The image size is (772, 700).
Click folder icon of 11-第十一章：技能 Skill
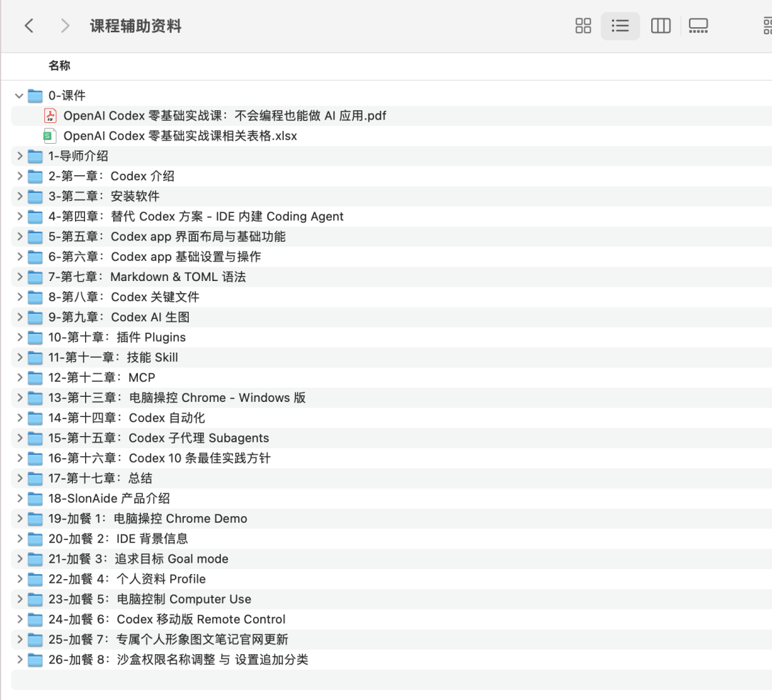tap(35, 358)
